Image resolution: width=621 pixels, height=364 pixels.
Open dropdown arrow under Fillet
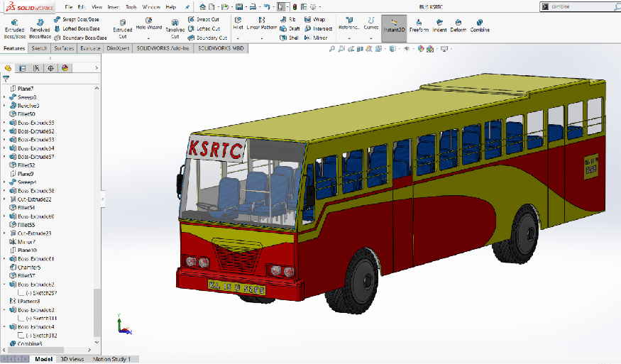238,38
